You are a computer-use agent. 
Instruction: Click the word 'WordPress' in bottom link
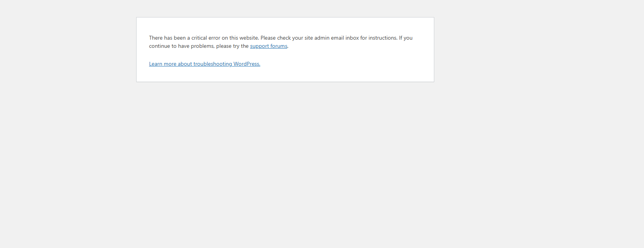pos(246,64)
